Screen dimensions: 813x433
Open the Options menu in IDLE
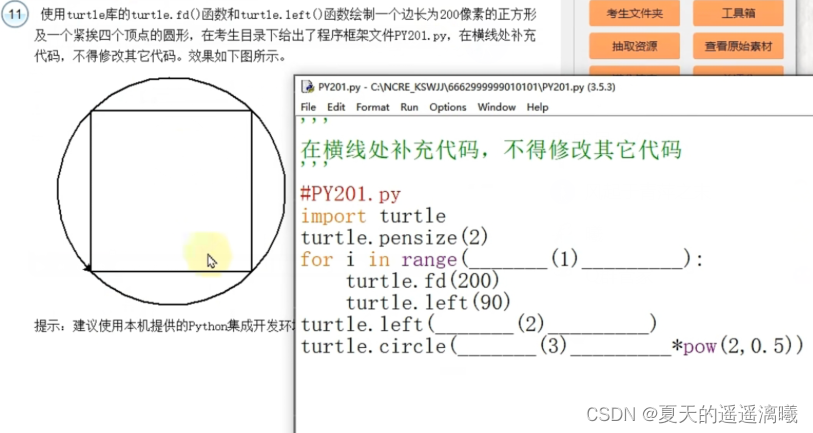point(447,107)
